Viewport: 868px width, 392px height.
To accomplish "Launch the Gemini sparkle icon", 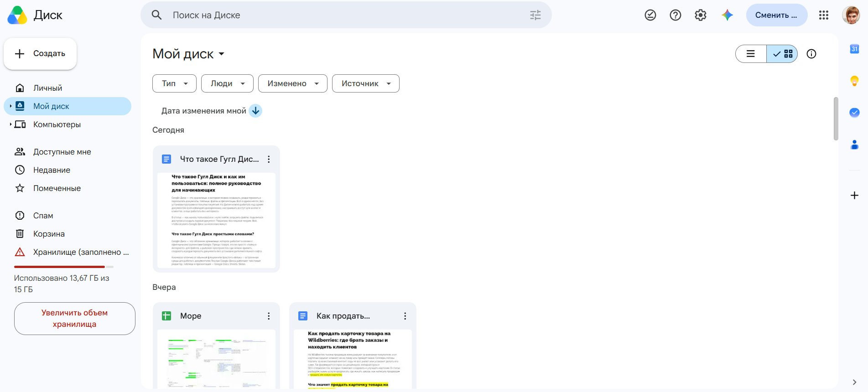I will pos(727,15).
